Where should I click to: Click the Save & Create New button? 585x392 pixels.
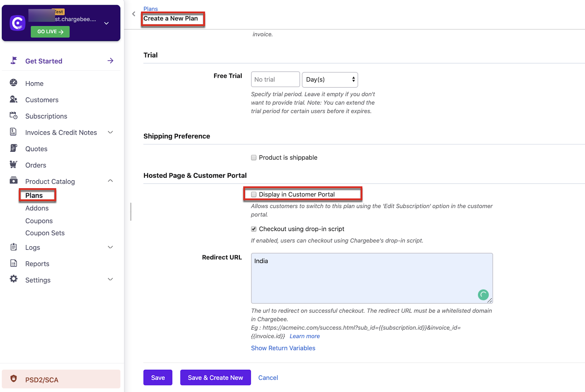click(215, 377)
